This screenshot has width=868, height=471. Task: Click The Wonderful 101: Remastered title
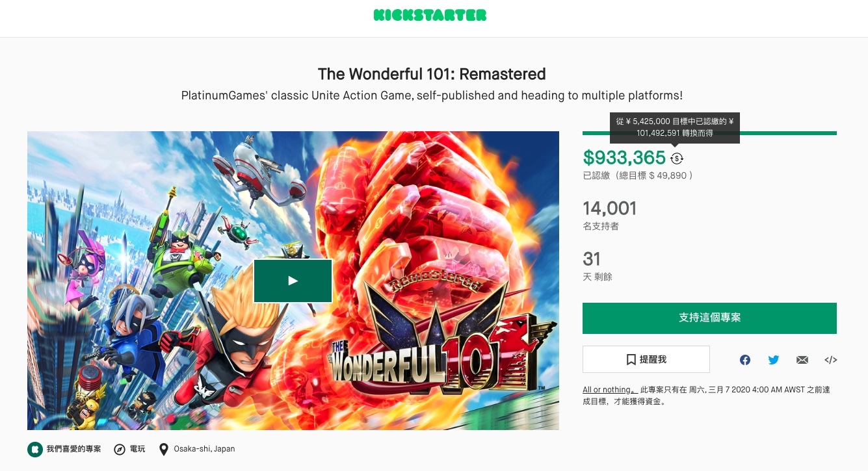click(432, 74)
